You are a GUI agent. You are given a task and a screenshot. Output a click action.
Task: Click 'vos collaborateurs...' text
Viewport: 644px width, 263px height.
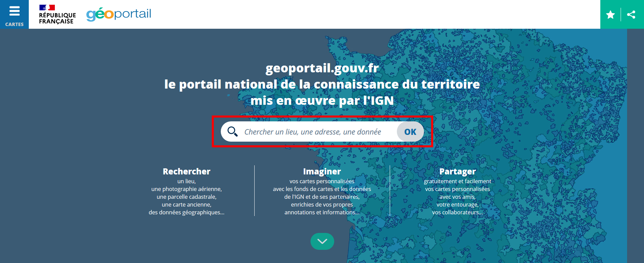point(457,212)
